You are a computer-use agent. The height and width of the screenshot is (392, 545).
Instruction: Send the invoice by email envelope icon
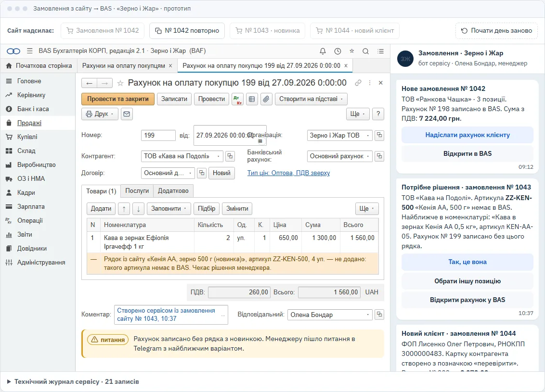pos(127,114)
